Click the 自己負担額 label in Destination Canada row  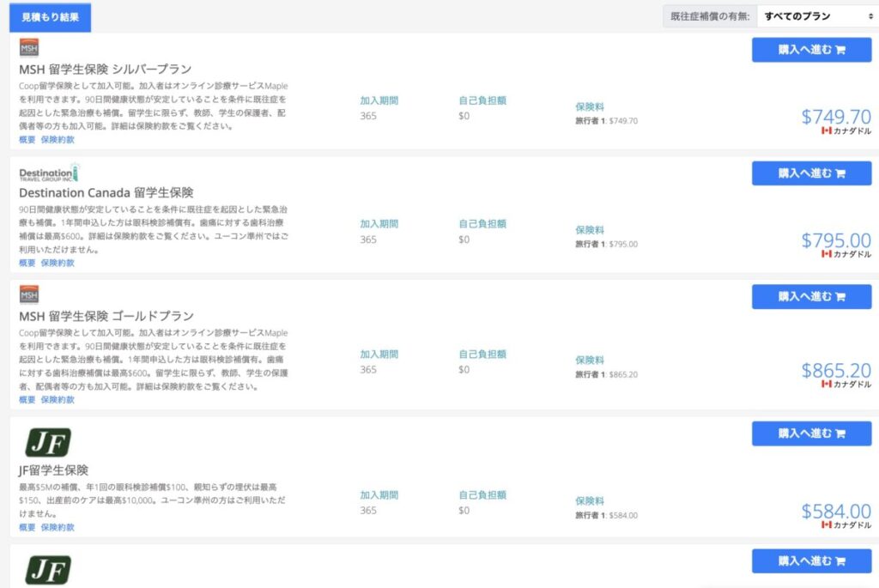coord(482,224)
